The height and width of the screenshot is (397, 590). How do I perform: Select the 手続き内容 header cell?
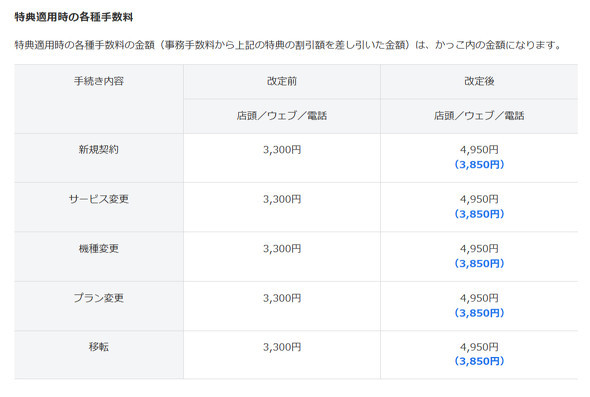99,81
